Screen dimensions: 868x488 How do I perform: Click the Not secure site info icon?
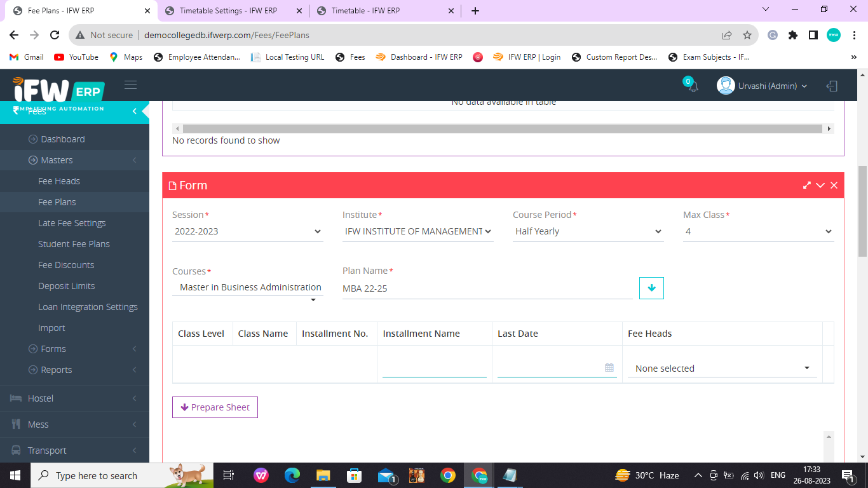[79, 35]
